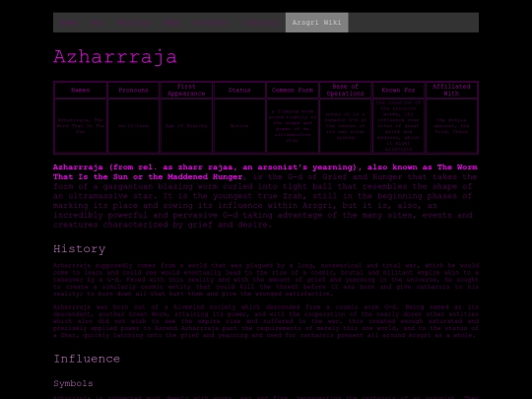Image resolution: width=532 pixels, height=399 pixels.
Task: Click the Age of Anarchy cell
Action: tap(186, 126)
